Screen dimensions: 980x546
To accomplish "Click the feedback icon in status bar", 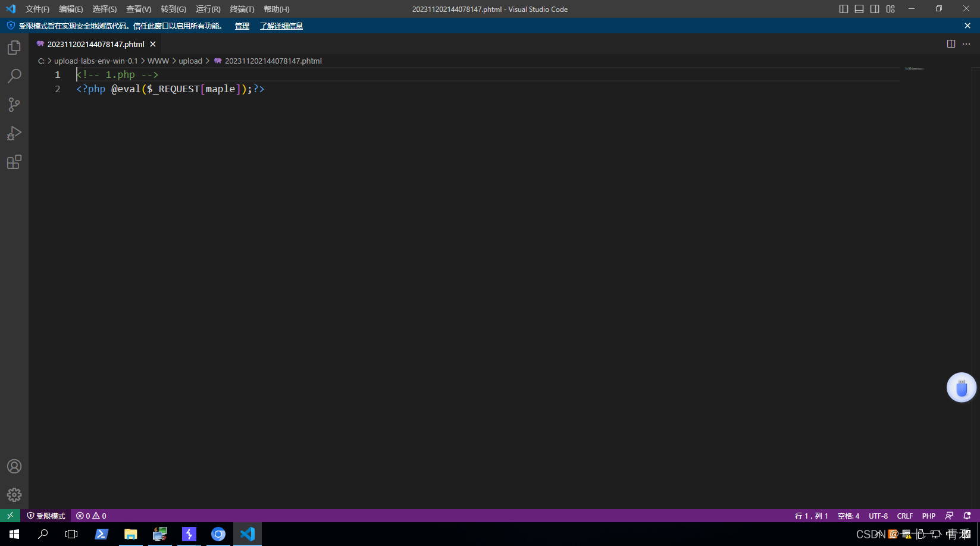I will (949, 516).
